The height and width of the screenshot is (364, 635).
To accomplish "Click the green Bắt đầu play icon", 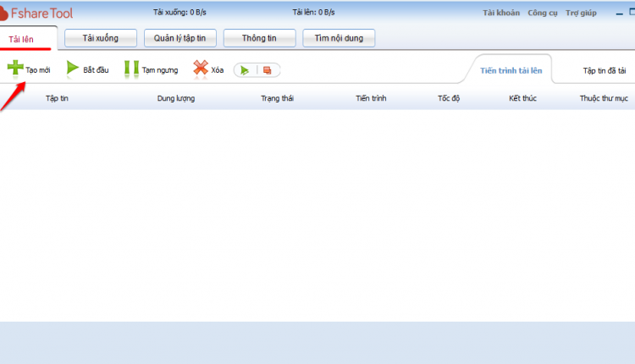I will tap(73, 68).
